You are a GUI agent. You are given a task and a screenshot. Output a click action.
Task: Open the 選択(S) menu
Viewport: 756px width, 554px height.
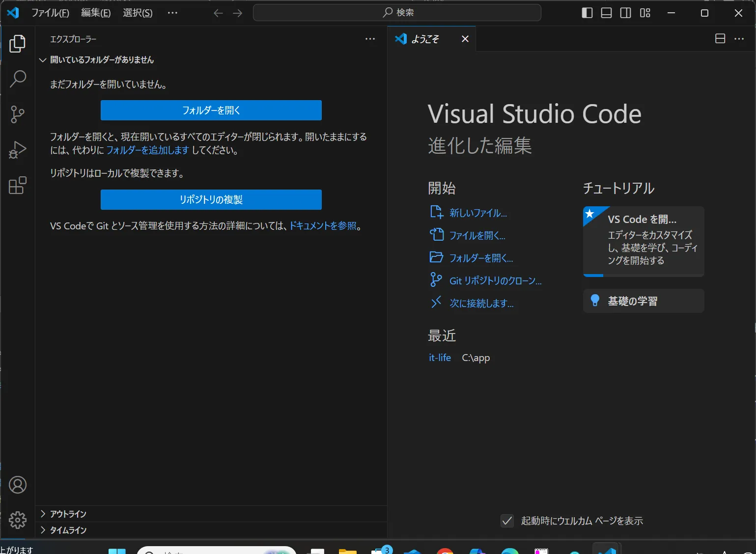138,13
